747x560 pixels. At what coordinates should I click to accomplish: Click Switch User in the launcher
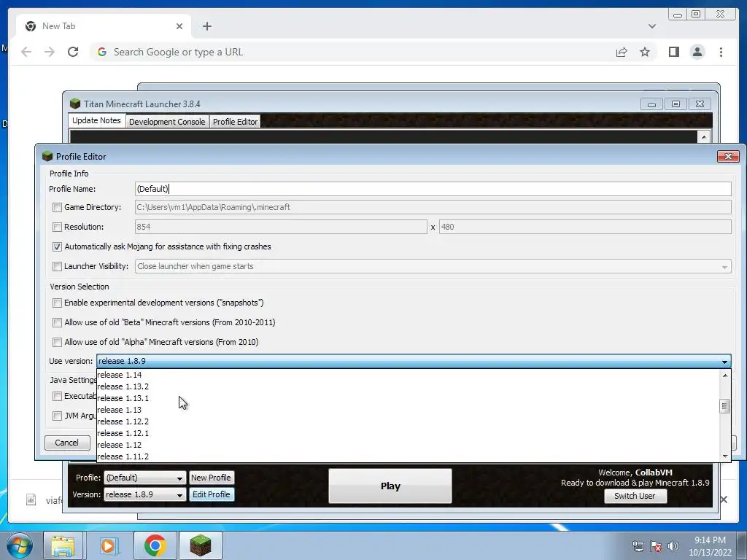click(x=635, y=496)
